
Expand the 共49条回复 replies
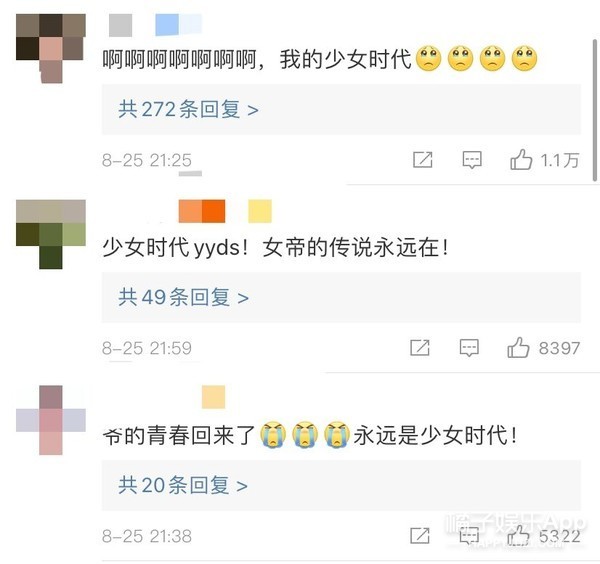341,297
